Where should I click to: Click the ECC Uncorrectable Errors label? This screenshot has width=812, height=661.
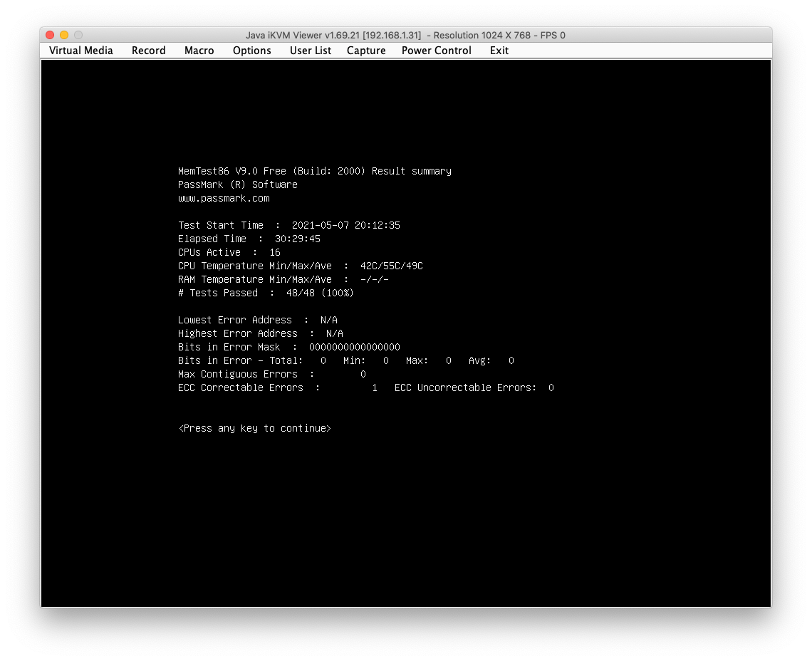point(465,387)
